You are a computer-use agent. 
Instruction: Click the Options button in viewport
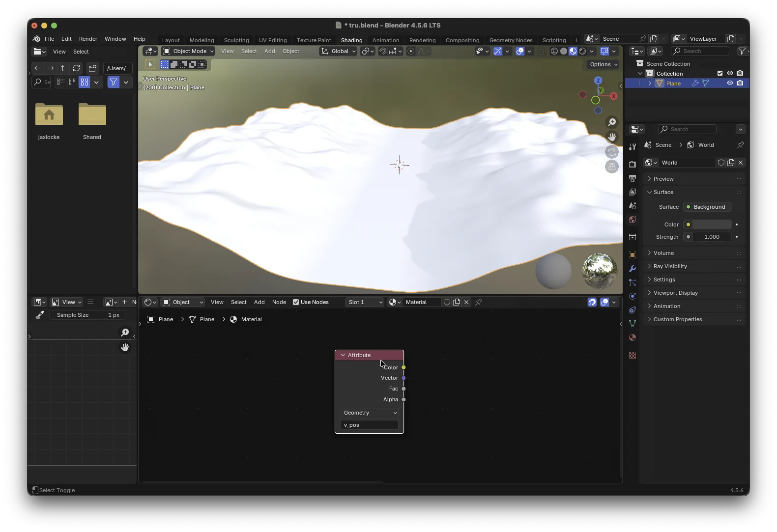[x=604, y=64]
